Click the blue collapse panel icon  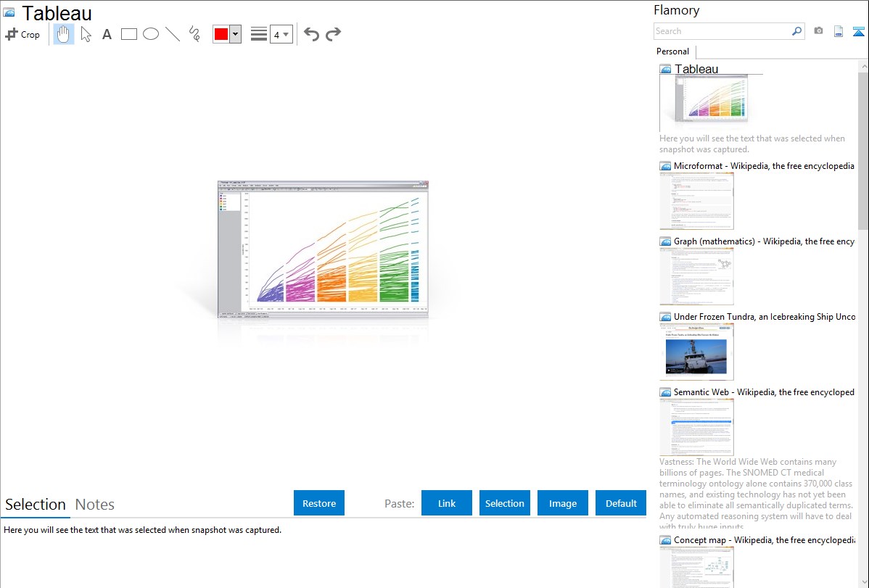pos(858,31)
